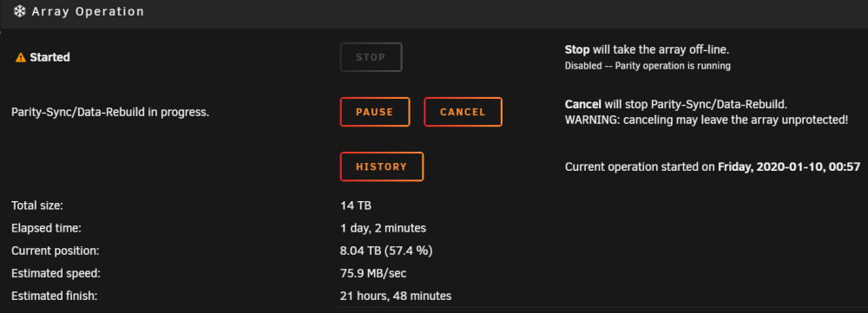Click the Parity-Sync/Data-Rebuild in progress message
This screenshot has width=868, height=313.
pos(110,112)
